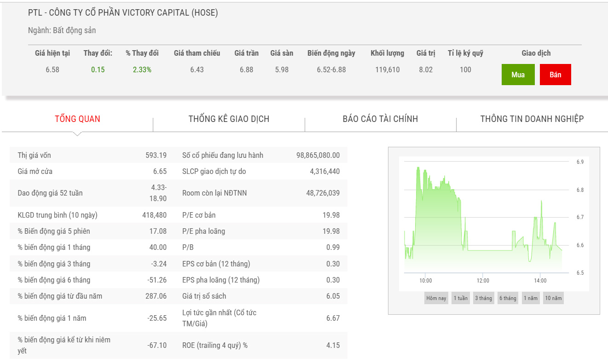Go to THÔNG TIN DOANH NGHIỆP tab
Screen dimensions: 608x364
(532, 119)
